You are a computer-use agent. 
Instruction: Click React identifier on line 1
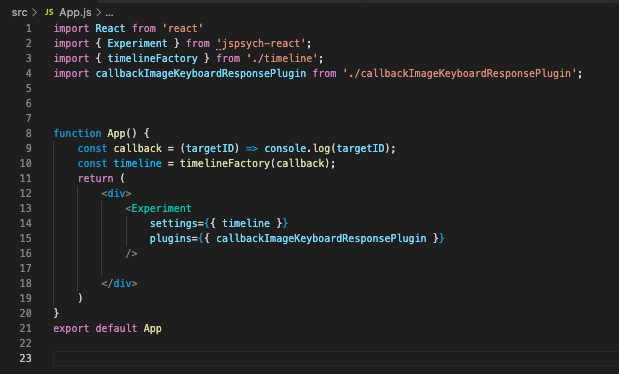110,28
